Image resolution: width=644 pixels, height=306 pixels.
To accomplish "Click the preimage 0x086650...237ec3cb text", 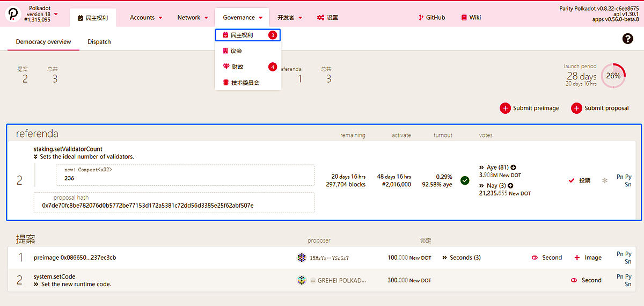I will coord(75,258).
